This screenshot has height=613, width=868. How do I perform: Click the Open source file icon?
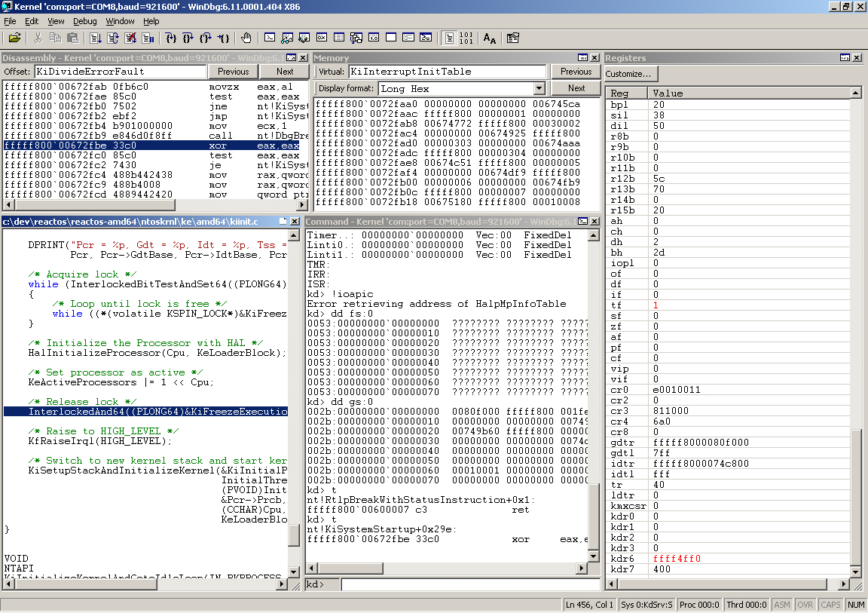tap(14, 38)
